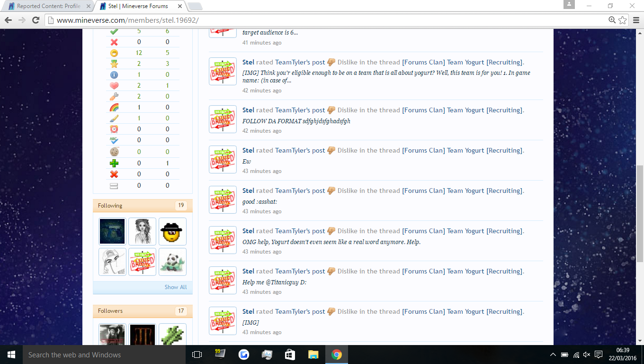The width and height of the screenshot is (644, 364).
Task: Click the paintbrush rating icon
Action: pyautogui.click(x=114, y=118)
